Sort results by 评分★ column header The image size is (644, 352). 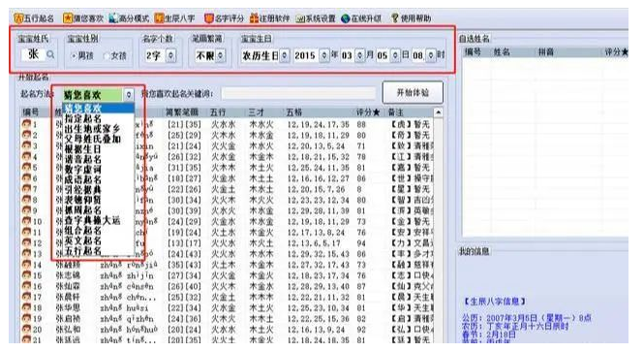point(369,112)
